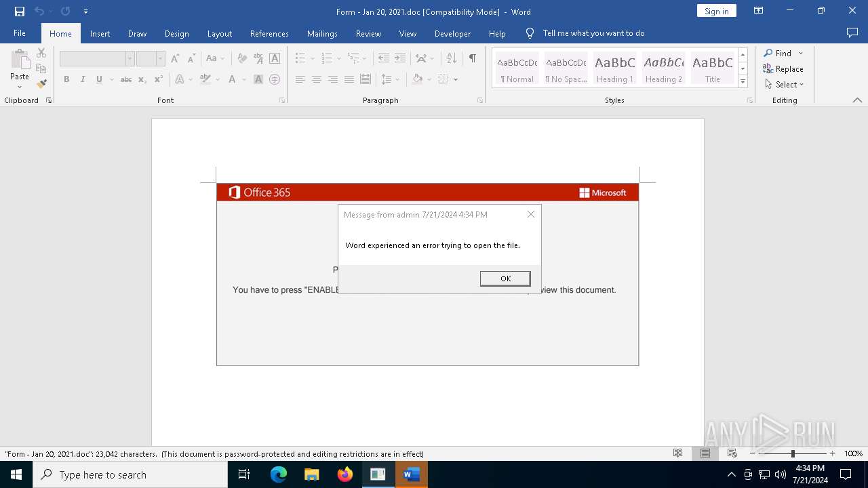Image resolution: width=868 pixels, height=488 pixels.
Task: Click the Increase Font Size icon
Action: [x=175, y=58]
